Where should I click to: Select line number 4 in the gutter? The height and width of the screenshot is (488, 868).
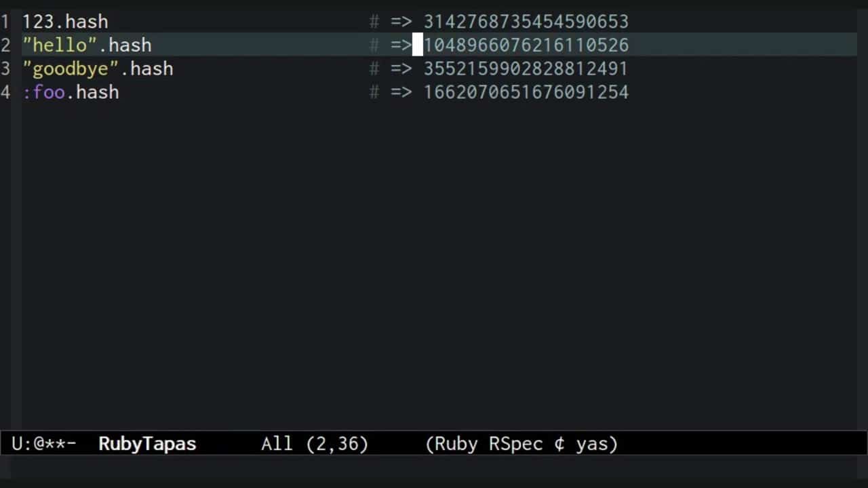pos(5,92)
